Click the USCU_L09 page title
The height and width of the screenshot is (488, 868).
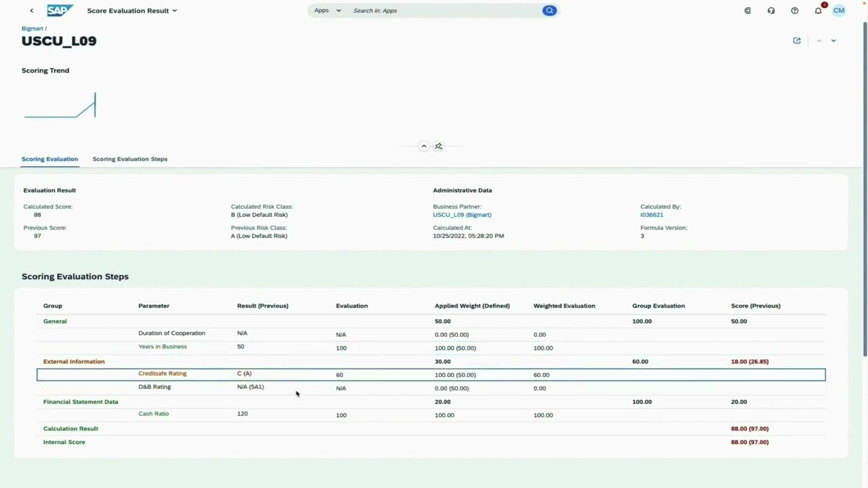[x=59, y=41]
